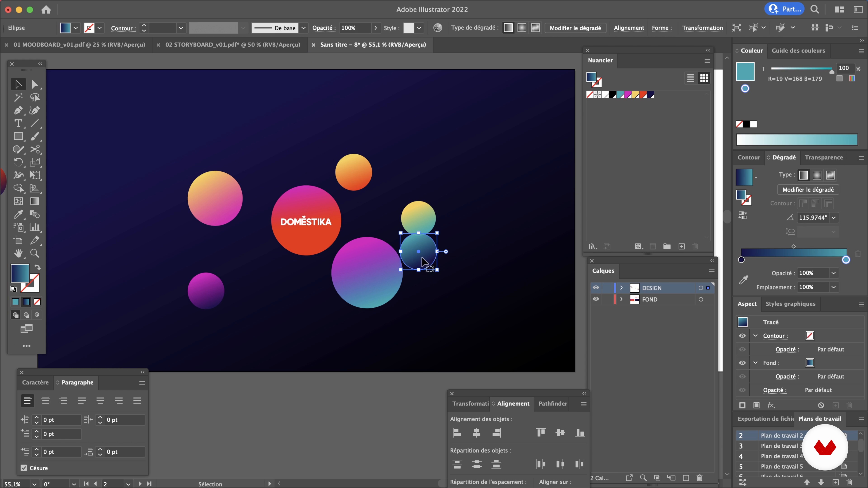868x488 pixels.
Task: Swap fill and stroke colors
Action: point(37,267)
